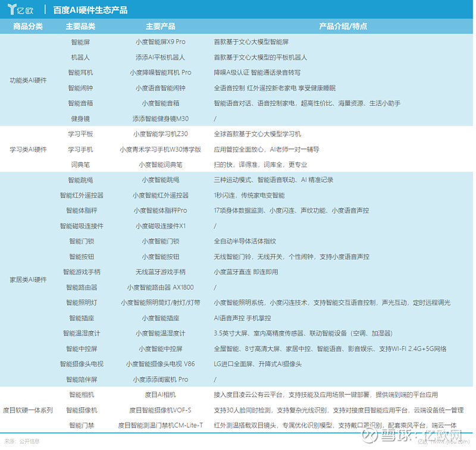Select the 小度智能温湿度计 product cell
Screen dimensions: 476x450
pos(159,333)
